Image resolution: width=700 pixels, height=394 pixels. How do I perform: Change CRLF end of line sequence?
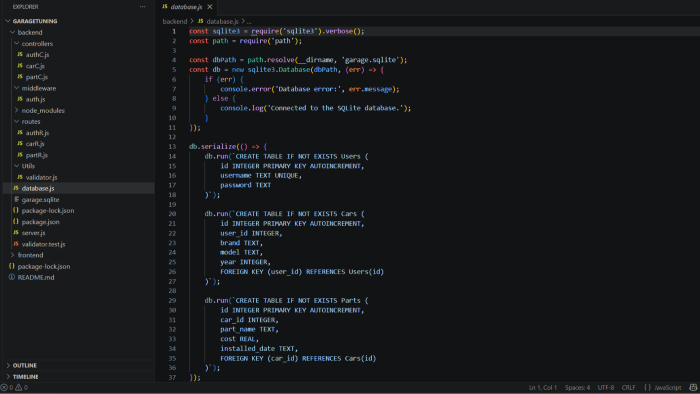coord(628,387)
